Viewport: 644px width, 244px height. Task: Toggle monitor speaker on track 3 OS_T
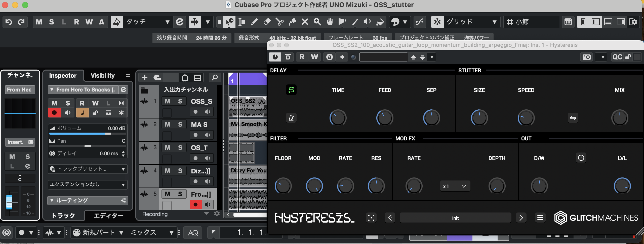coord(208,158)
